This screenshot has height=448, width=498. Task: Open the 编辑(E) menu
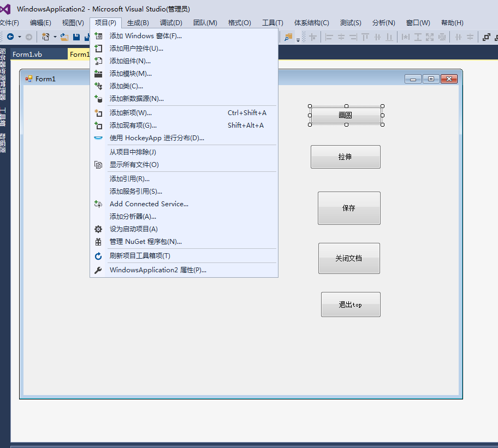pyautogui.click(x=40, y=23)
